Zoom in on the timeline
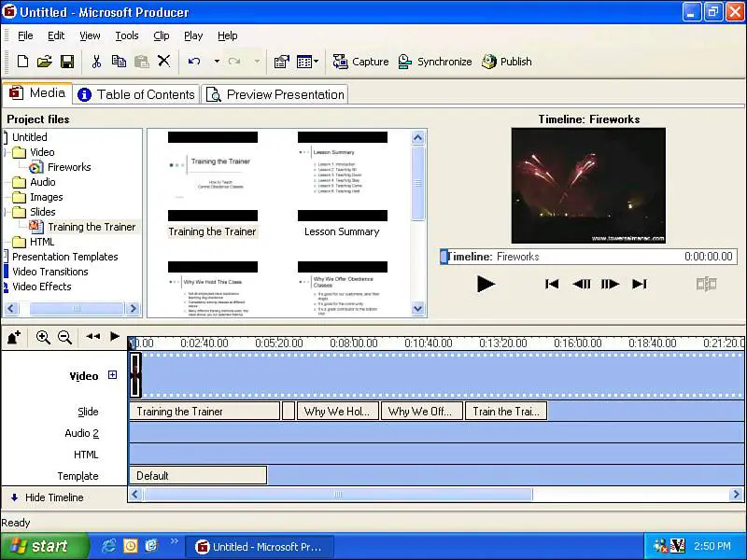 tap(43, 337)
